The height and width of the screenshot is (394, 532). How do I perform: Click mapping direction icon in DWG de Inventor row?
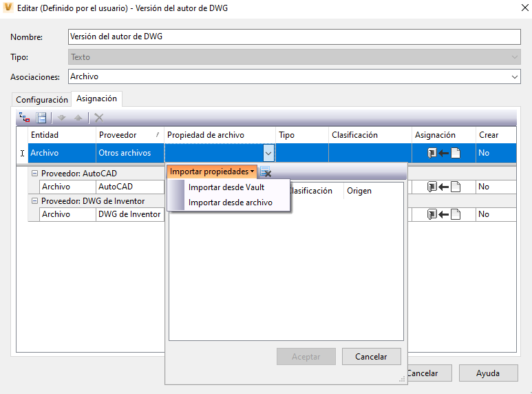(444, 214)
